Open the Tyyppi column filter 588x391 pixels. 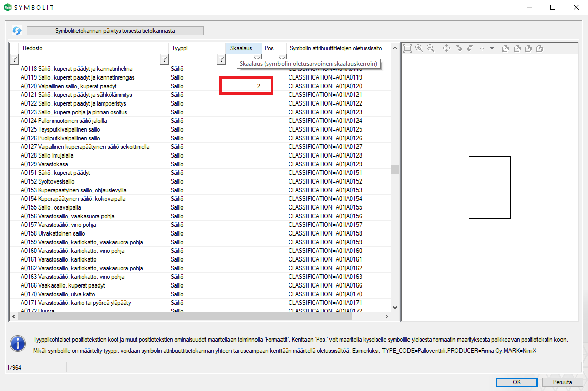(x=221, y=59)
